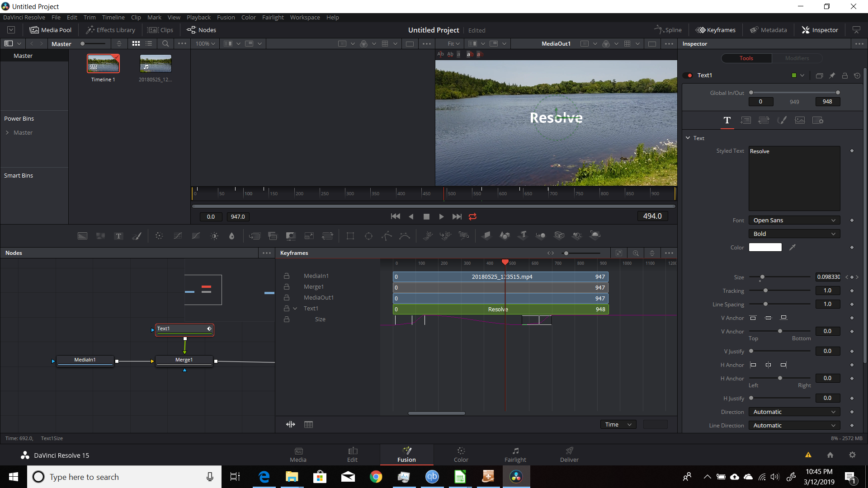Add a Transform tool from the toolbar

[x=327, y=236]
